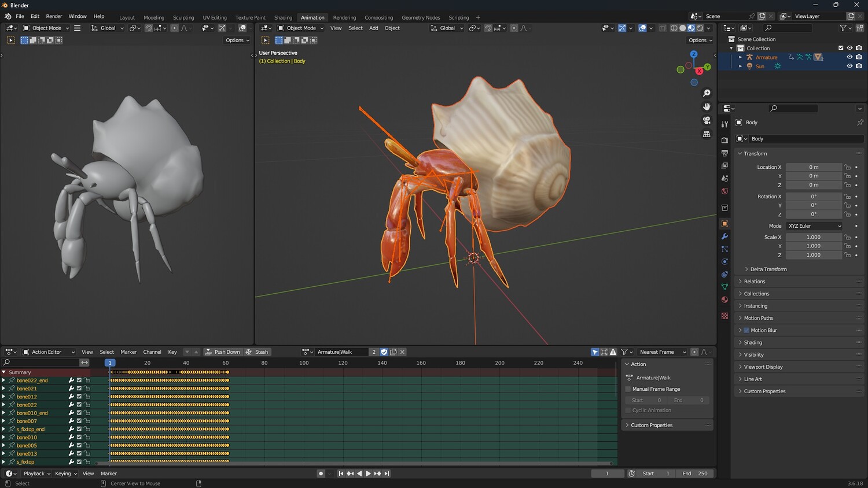The height and width of the screenshot is (488, 868).
Task: Expand the Delta Transform section
Action: pyautogui.click(x=768, y=269)
